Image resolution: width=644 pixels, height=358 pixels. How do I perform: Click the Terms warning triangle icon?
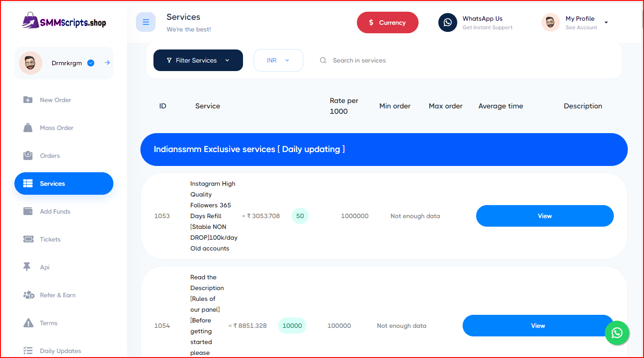(28, 323)
